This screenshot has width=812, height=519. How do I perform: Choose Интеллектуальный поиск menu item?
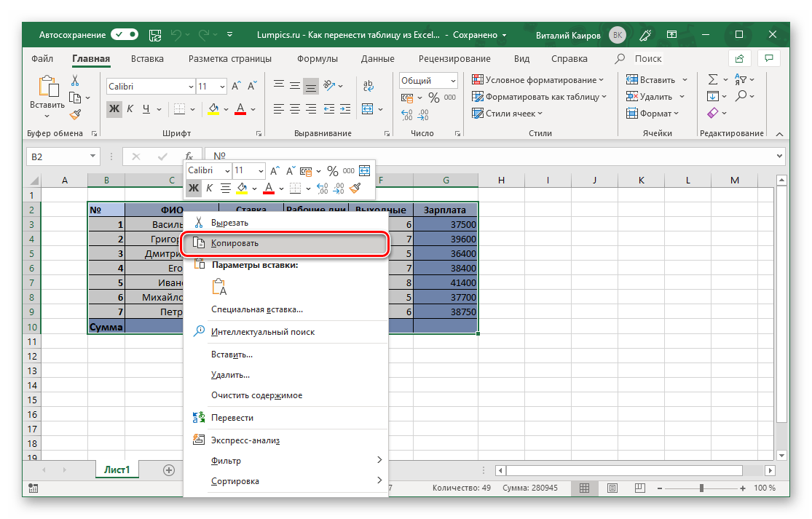point(285,332)
